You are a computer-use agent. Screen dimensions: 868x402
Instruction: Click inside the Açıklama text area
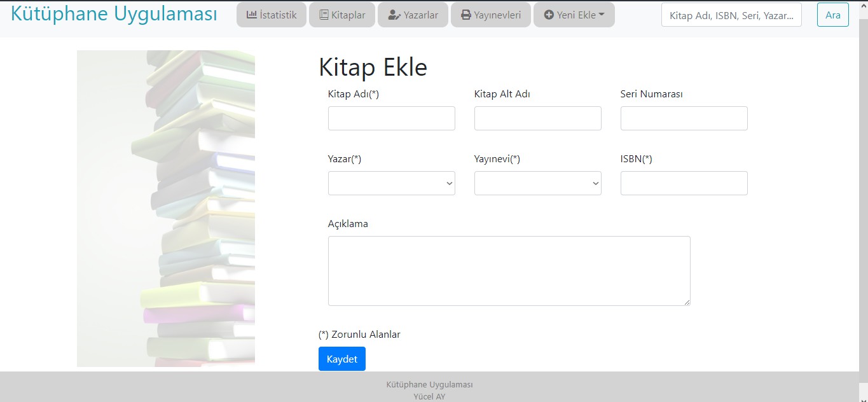509,270
